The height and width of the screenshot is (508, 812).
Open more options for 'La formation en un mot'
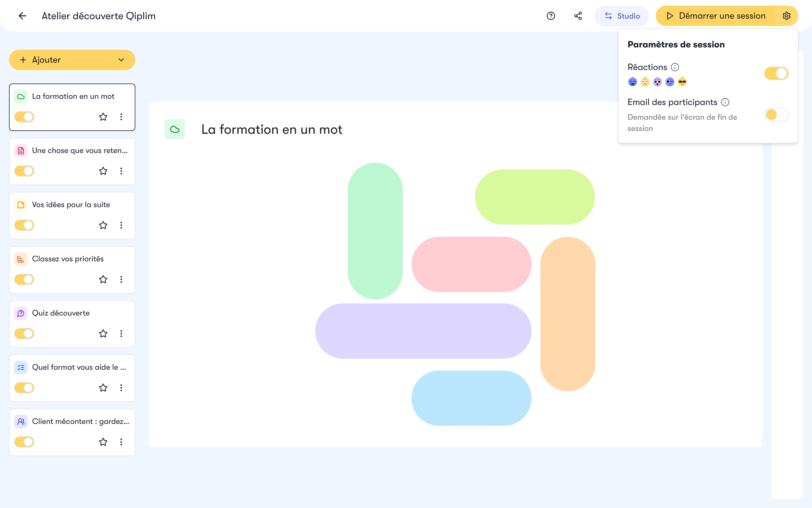(121, 117)
